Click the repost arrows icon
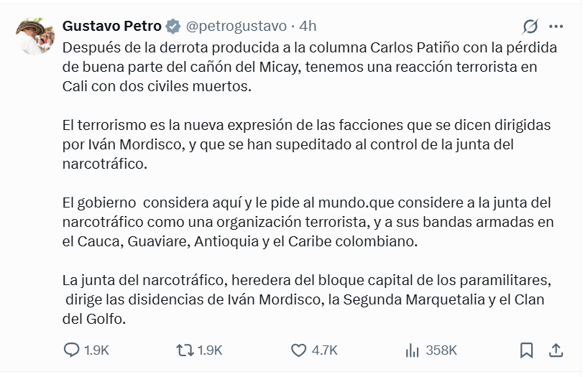Image resolution: width=588 pixels, height=377 pixels. [x=185, y=350]
